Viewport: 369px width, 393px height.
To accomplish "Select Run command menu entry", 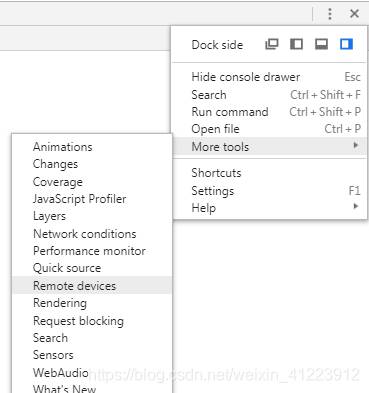I will (269, 112).
